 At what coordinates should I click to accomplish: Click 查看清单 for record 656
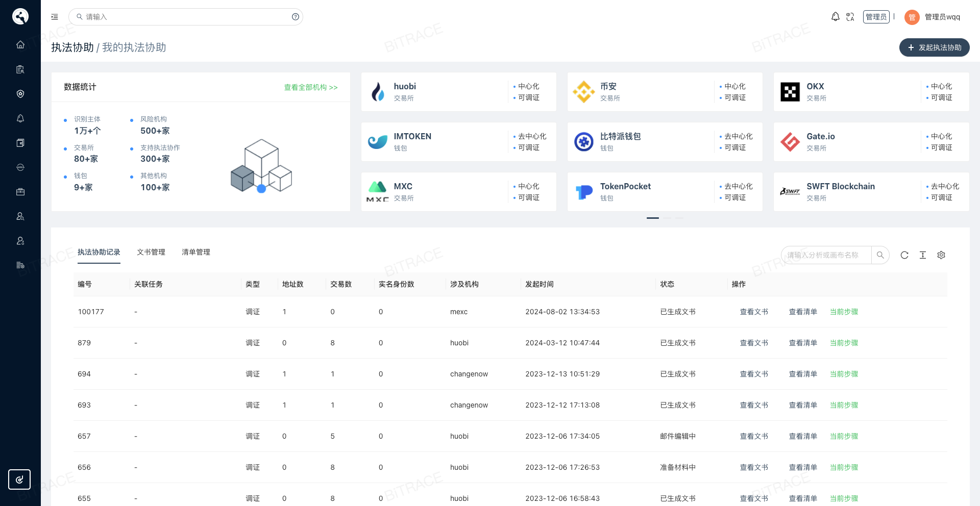pyautogui.click(x=803, y=467)
